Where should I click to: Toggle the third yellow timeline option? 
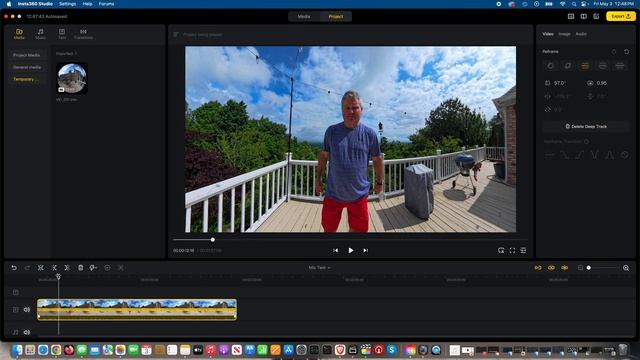[x=564, y=268]
